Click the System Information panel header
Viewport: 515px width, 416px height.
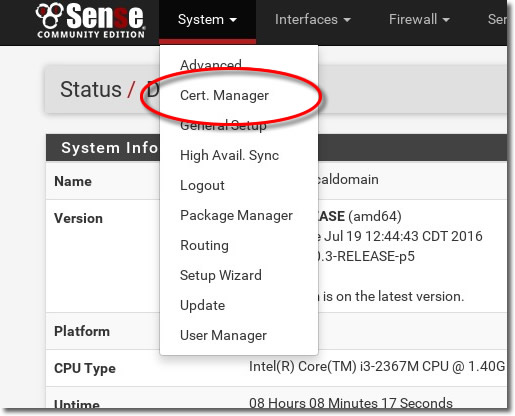(276, 148)
